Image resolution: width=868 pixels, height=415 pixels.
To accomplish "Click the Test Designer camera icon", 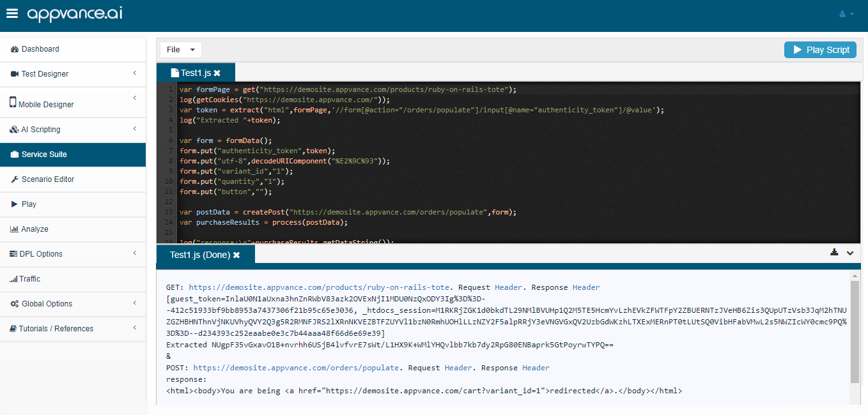I will click(15, 74).
